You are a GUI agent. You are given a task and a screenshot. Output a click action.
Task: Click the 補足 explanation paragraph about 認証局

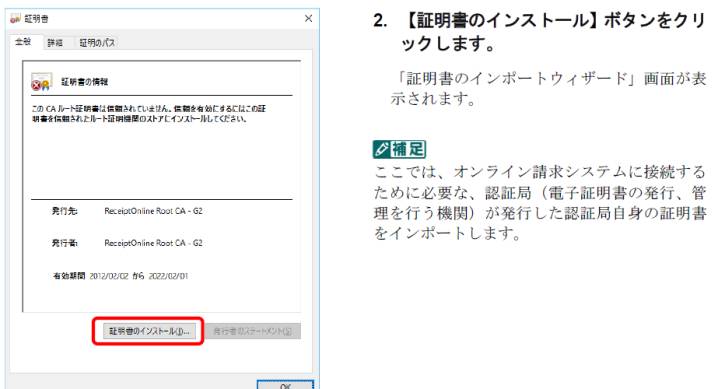click(540, 202)
